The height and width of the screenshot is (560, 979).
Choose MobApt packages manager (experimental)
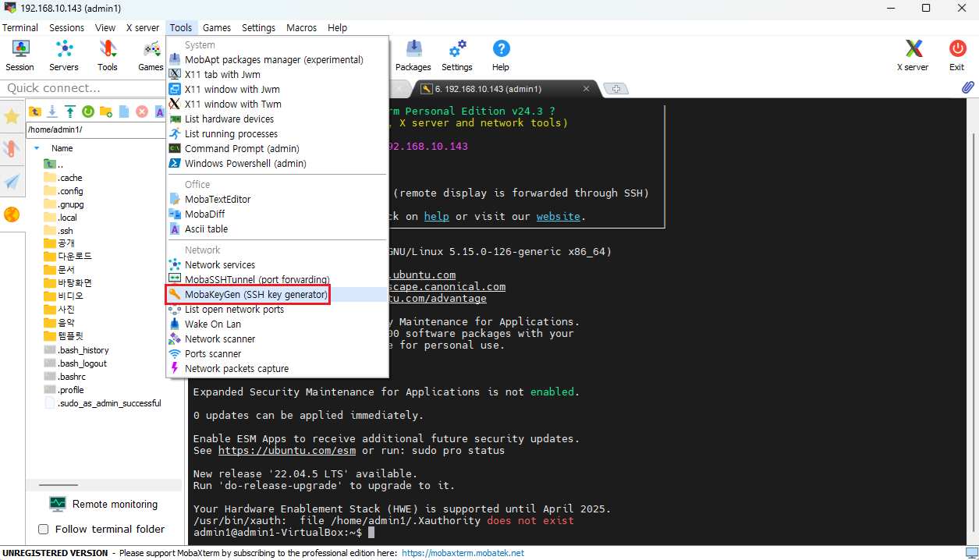coord(277,59)
